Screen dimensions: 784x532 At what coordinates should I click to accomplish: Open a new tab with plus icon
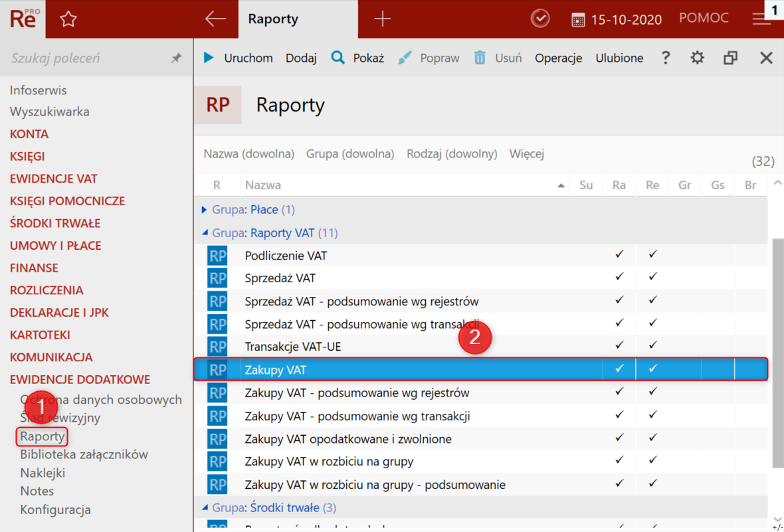tap(382, 19)
